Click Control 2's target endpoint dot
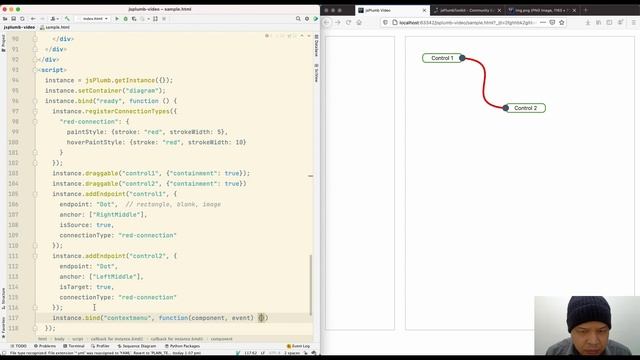This screenshot has height=360, width=640. [x=506, y=108]
